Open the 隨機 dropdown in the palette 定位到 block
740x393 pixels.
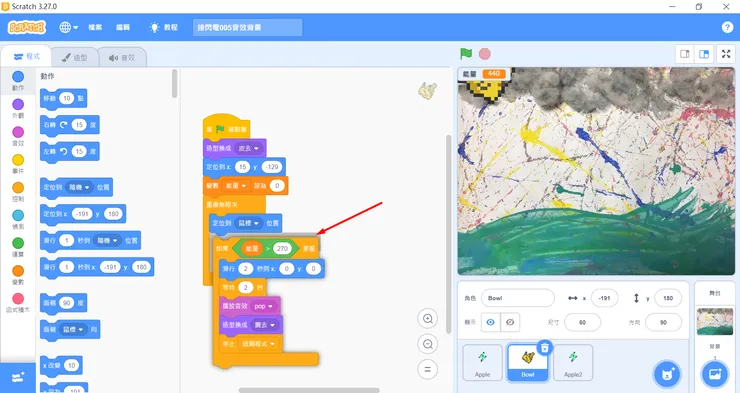click(79, 187)
